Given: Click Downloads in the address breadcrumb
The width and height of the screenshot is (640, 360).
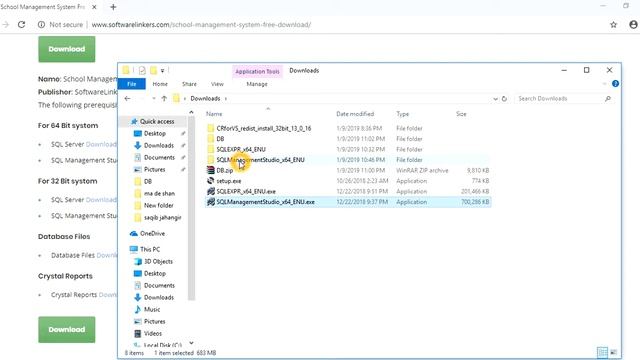Looking at the screenshot, I should (205, 99).
